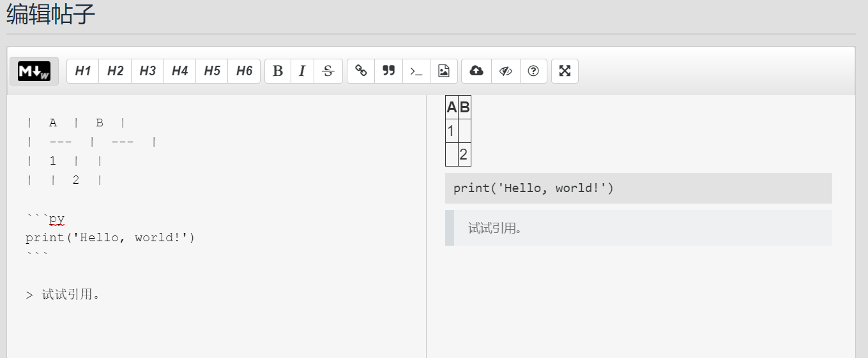868x358 pixels.
Task: Insert an H6 heading
Action: (244, 71)
